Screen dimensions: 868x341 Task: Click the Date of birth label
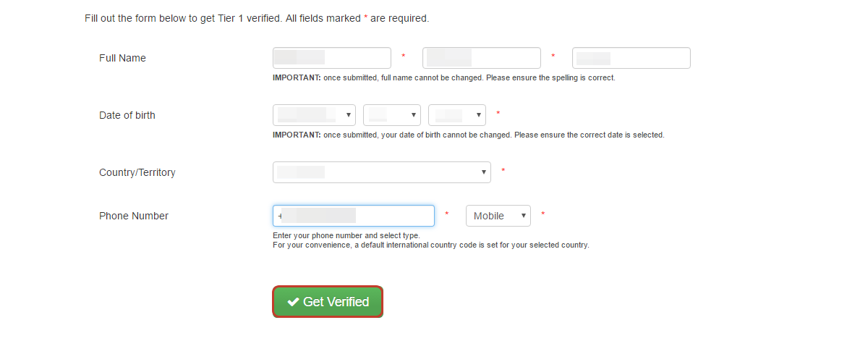(127, 115)
